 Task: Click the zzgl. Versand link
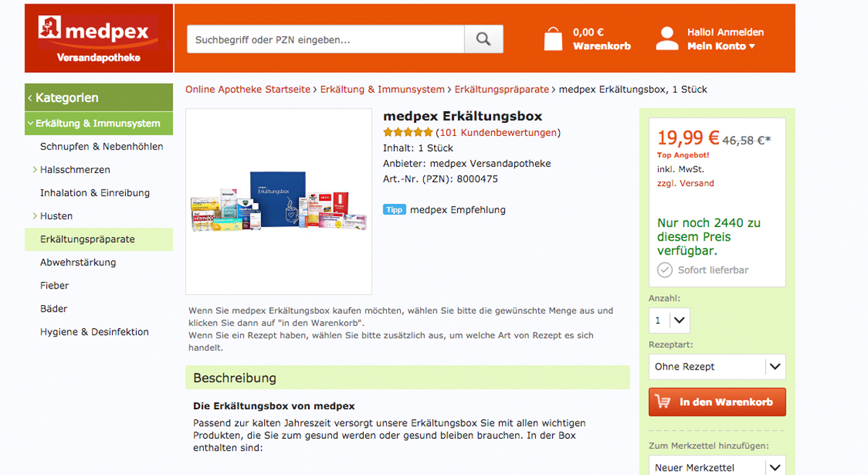tap(686, 183)
